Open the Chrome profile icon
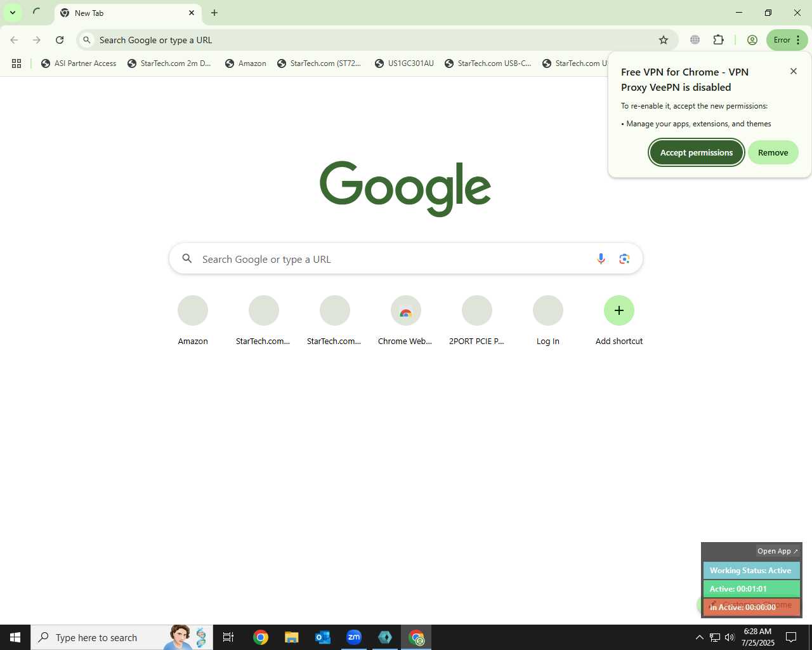812x650 pixels. (752, 40)
